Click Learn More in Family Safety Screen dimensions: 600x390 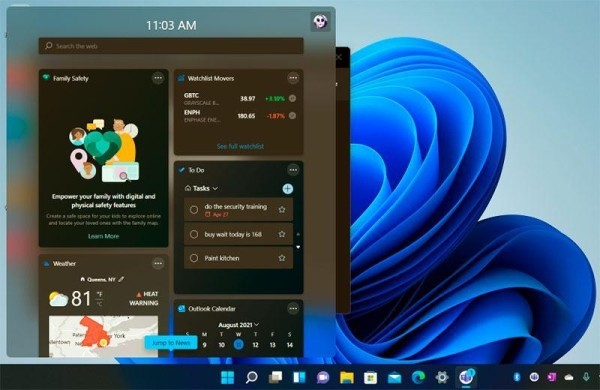pyautogui.click(x=103, y=236)
